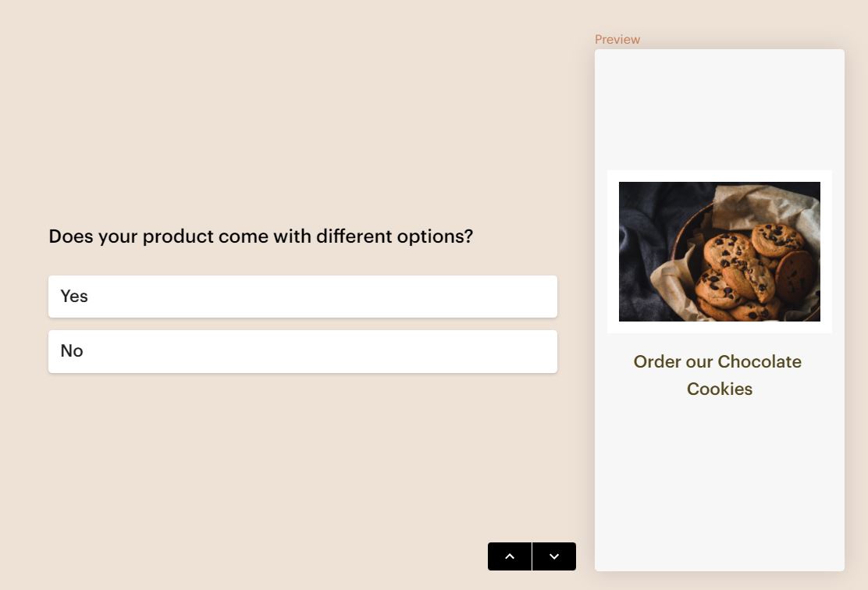Click empty preview area above the cookie photo
Screen dimensions: 868x590
718,109
